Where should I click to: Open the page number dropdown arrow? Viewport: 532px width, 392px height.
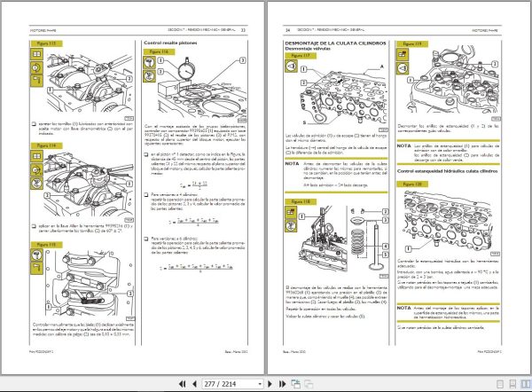click(x=260, y=384)
